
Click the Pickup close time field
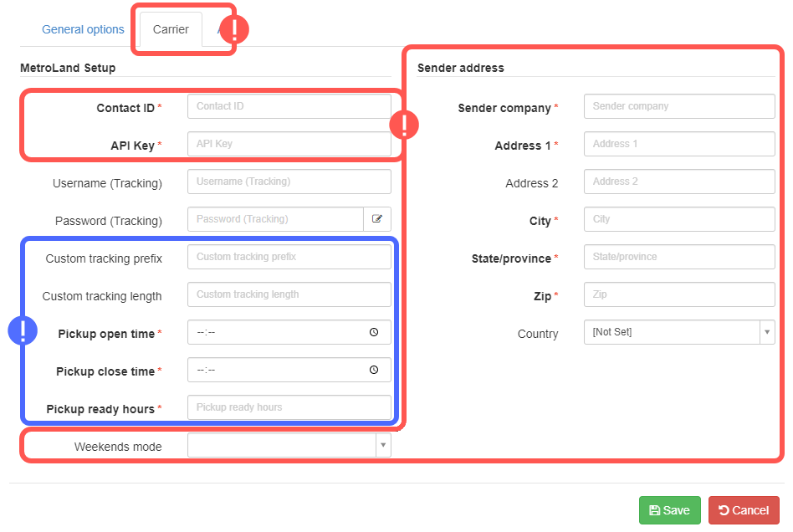289,370
